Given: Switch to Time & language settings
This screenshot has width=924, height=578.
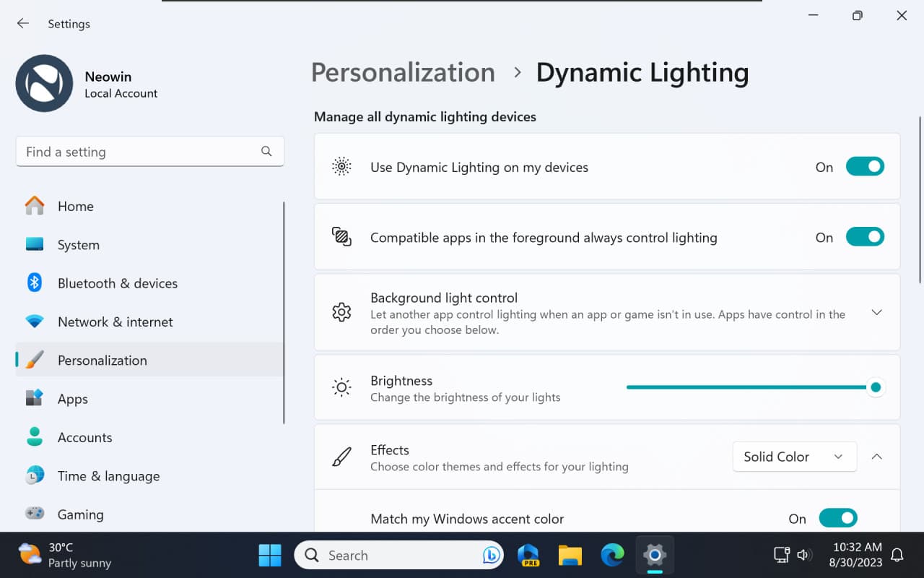Looking at the screenshot, I should pos(108,475).
